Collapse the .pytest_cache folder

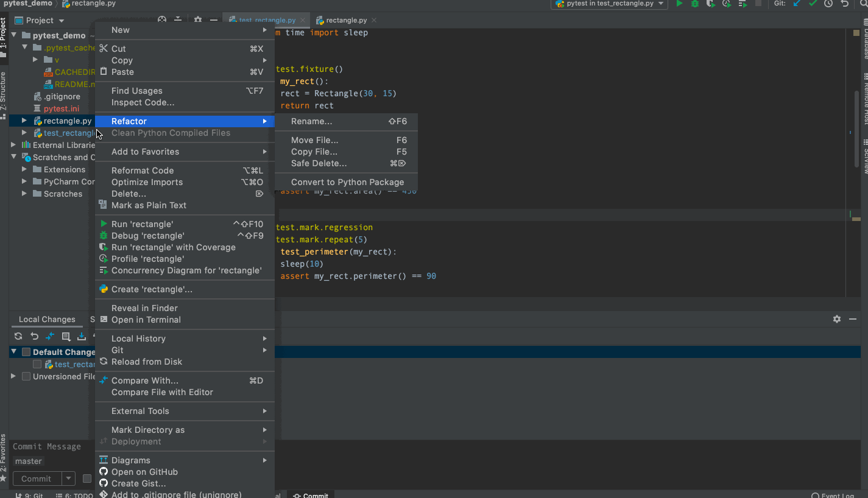(x=25, y=47)
